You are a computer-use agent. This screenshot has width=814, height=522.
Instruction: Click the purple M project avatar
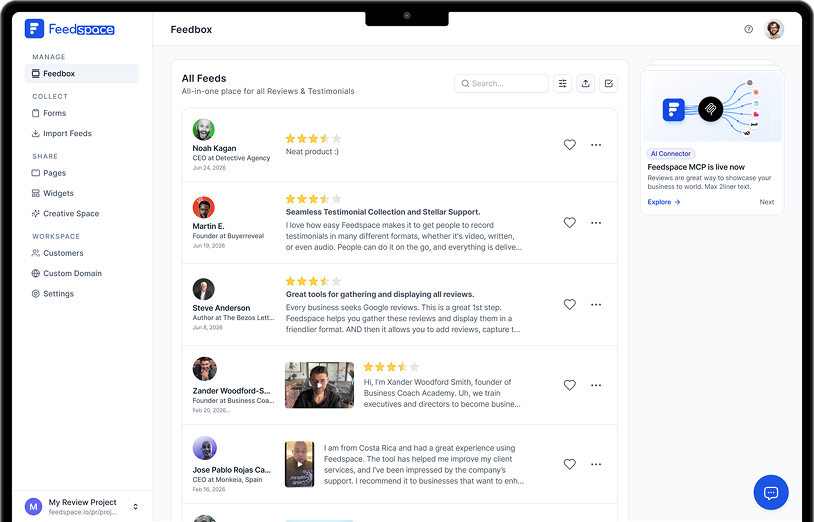tap(34, 506)
